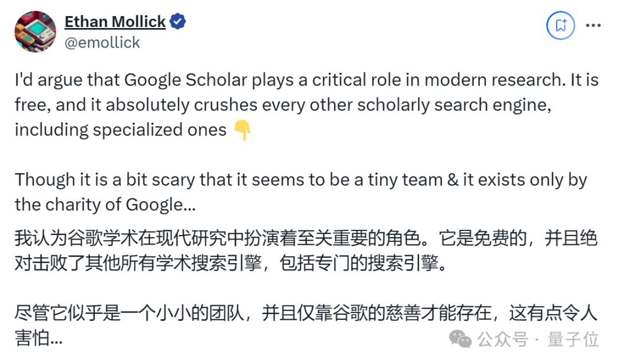Open the three-dot more options menu
The height and width of the screenshot is (364, 619).
(593, 25)
